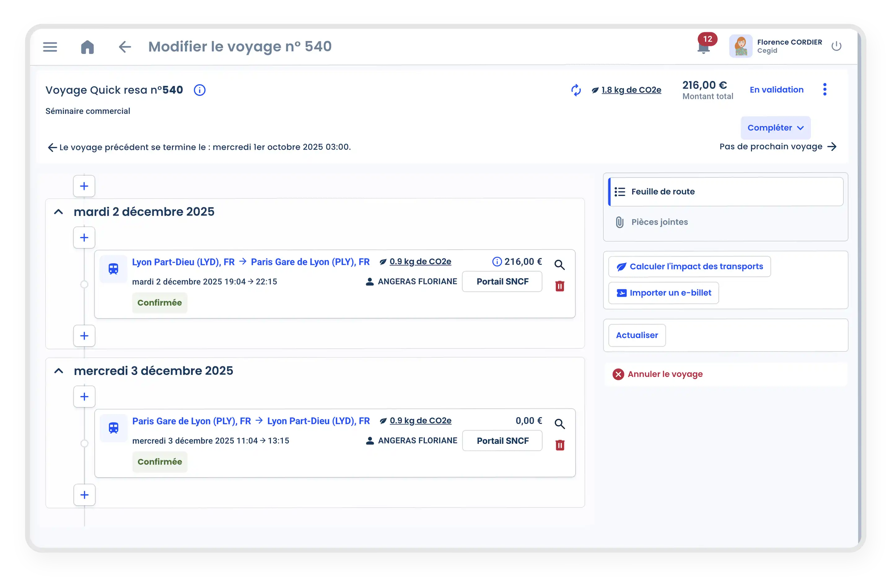Screen dimensions: 892x588
Task: Click Importer un e-billet button
Action: pos(663,293)
